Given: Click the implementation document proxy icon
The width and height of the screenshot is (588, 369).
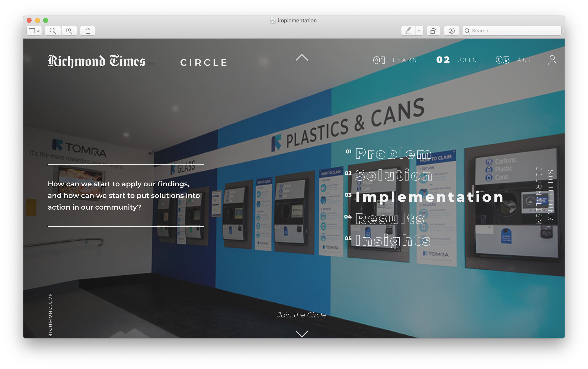Looking at the screenshot, I should click(x=273, y=21).
